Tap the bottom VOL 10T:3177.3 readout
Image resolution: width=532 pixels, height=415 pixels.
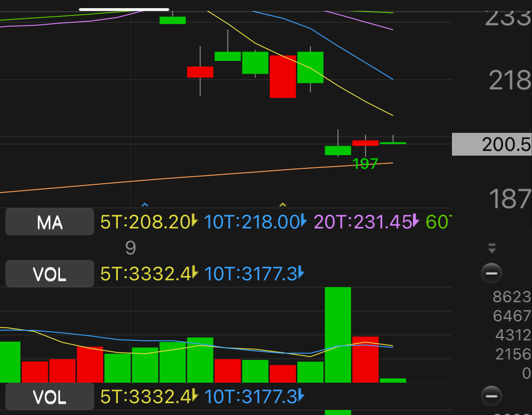(251, 396)
